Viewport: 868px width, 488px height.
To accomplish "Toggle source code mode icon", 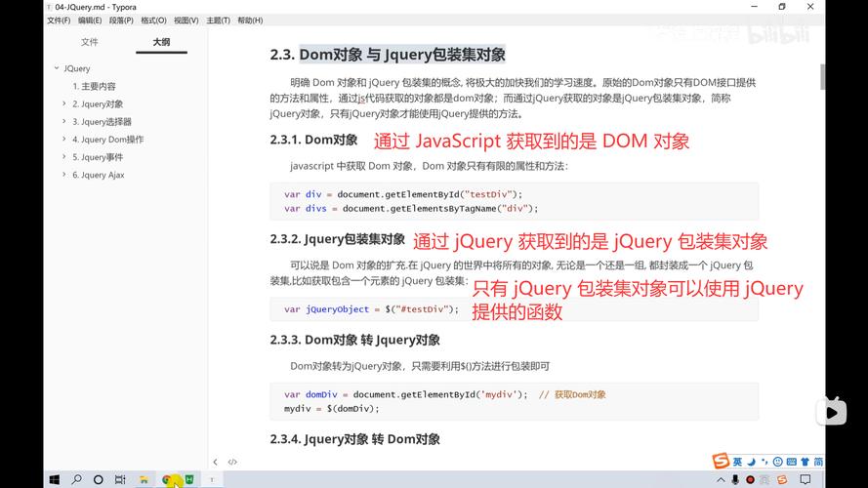I will (x=232, y=462).
